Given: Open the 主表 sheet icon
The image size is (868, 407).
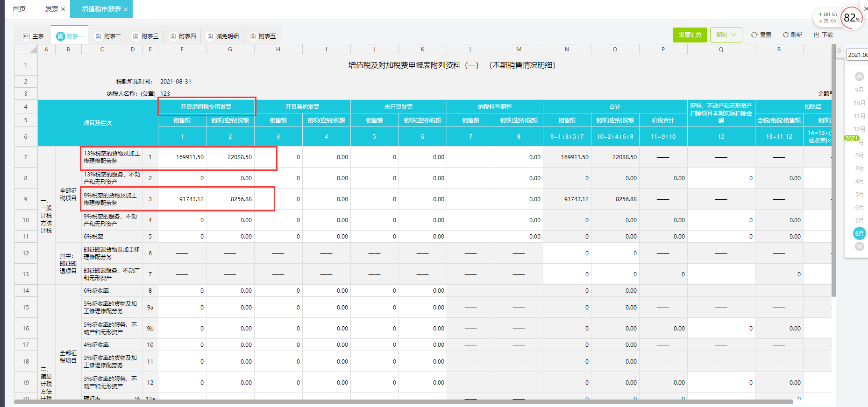Looking at the screenshot, I should (27, 36).
